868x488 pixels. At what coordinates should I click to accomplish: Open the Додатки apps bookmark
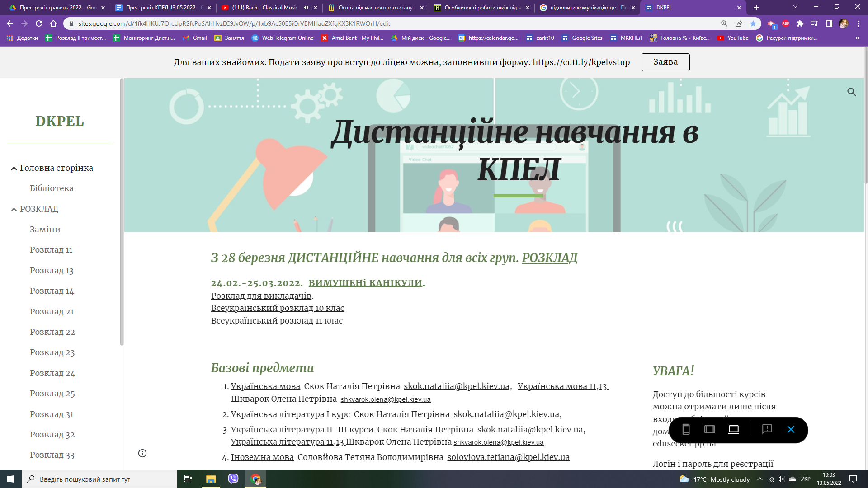point(23,38)
